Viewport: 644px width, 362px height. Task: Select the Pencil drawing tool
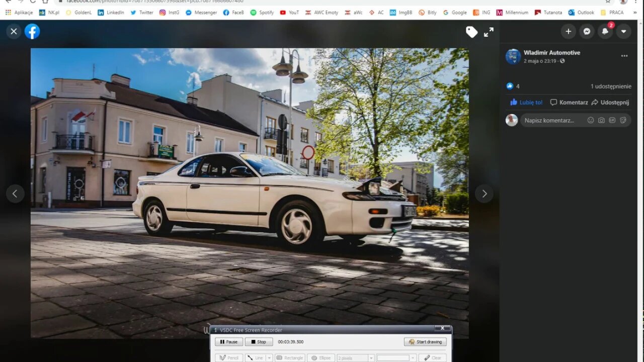pyautogui.click(x=228, y=358)
